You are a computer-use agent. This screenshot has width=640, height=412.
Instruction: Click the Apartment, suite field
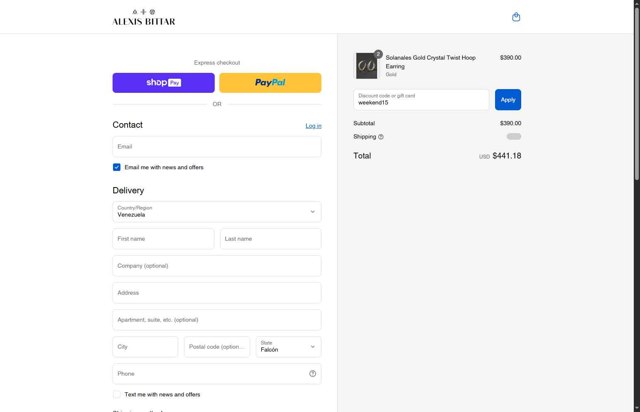(x=217, y=320)
